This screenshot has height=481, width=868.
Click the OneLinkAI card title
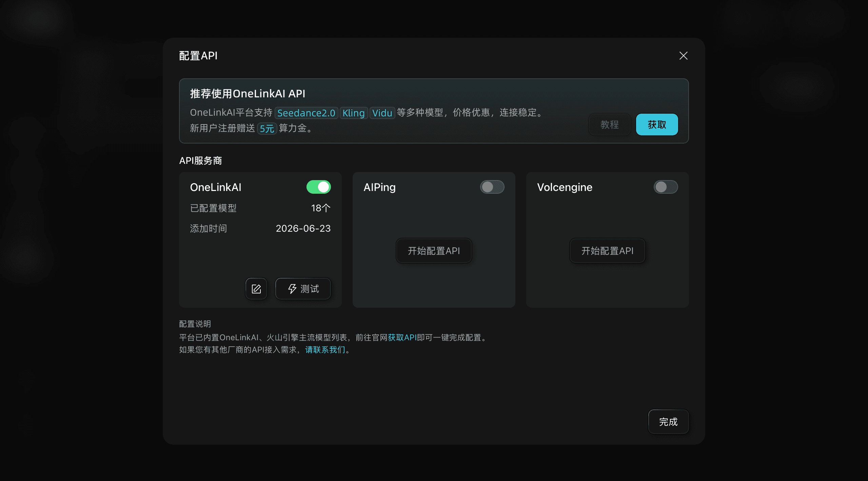coord(216,187)
